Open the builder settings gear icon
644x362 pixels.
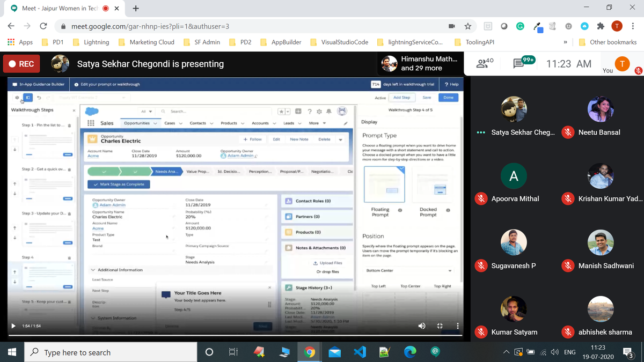tap(17, 98)
